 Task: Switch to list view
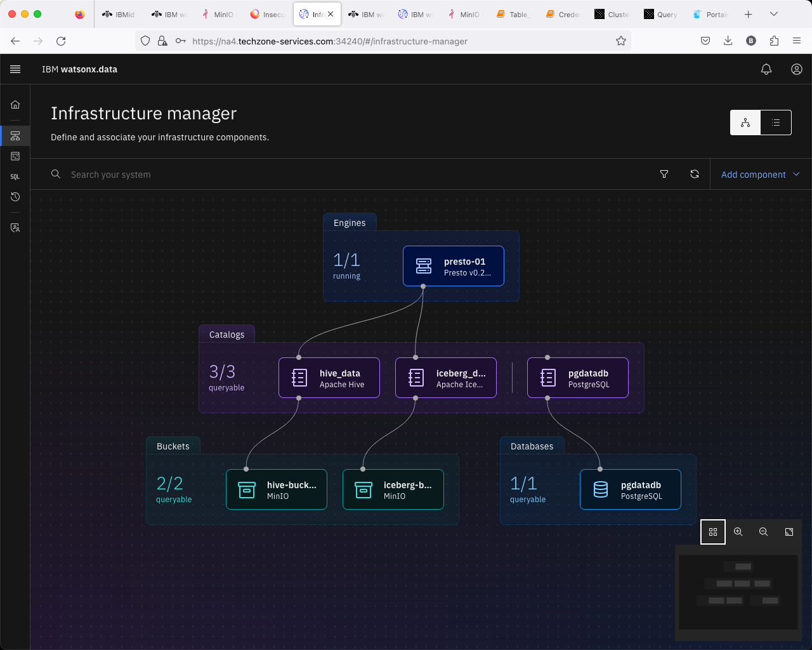pyautogui.click(x=776, y=123)
